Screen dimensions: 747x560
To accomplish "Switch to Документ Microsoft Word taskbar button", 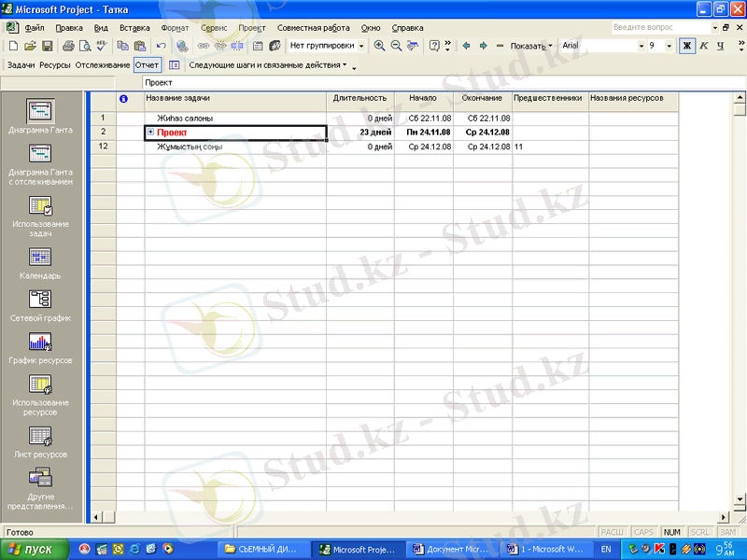I will 451,549.
